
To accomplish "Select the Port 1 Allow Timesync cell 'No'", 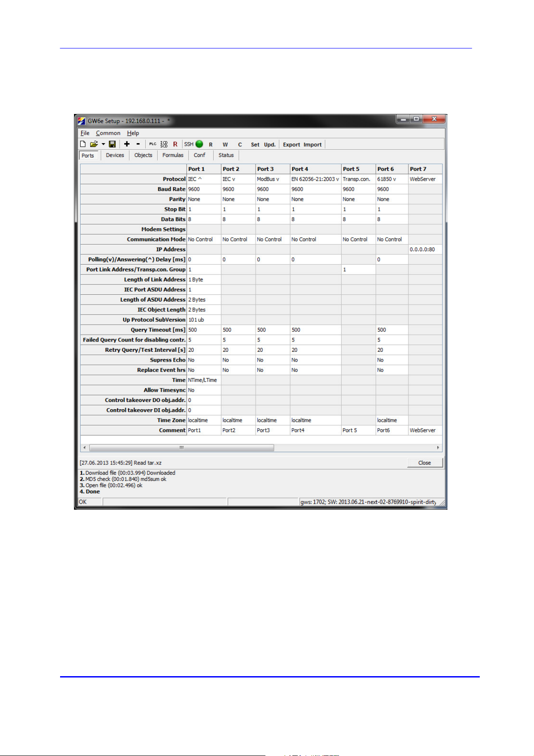I will (204, 390).
